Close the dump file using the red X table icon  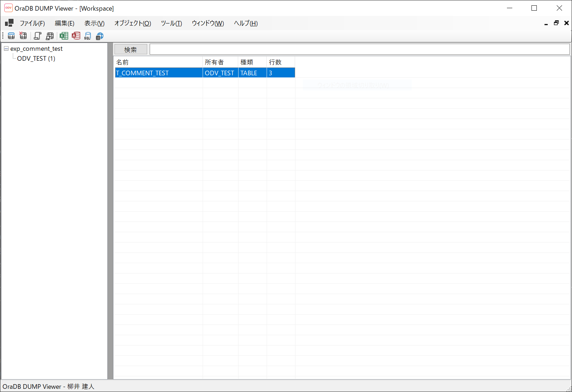pyautogui.click(x=23, y=36)
